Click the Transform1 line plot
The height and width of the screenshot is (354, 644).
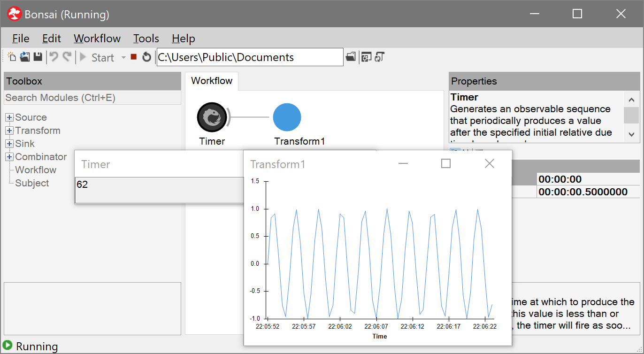point(380,264)
